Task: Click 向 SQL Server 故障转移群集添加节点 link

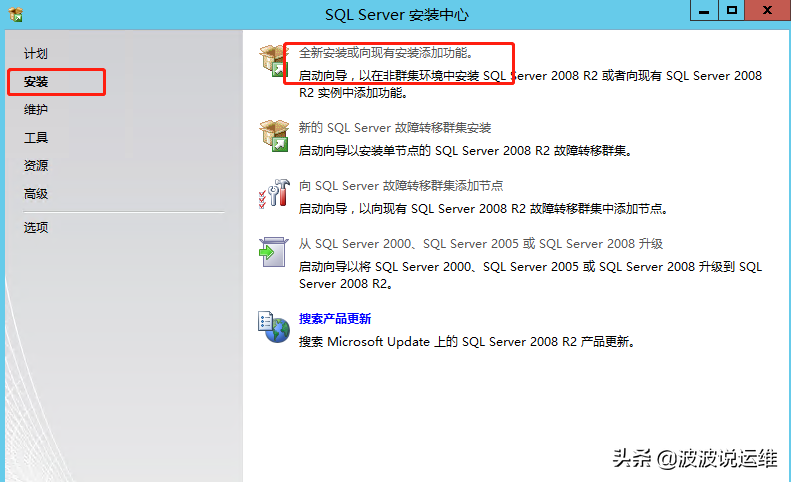Action: 401,186
